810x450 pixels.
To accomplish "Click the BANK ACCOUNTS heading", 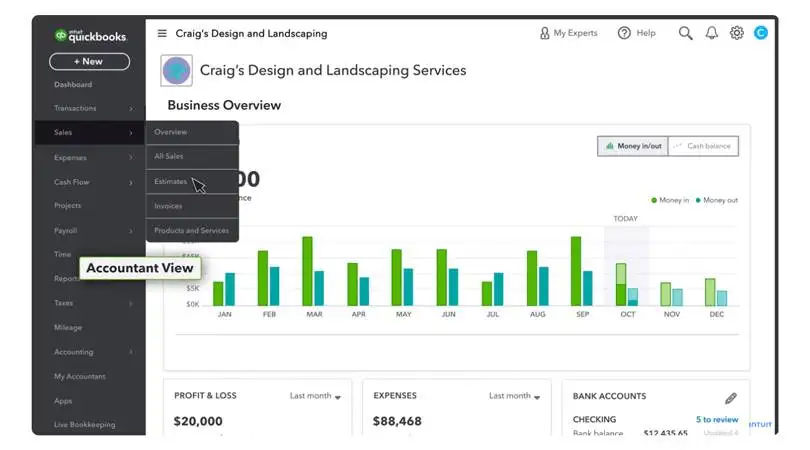I will coord(609,396).
